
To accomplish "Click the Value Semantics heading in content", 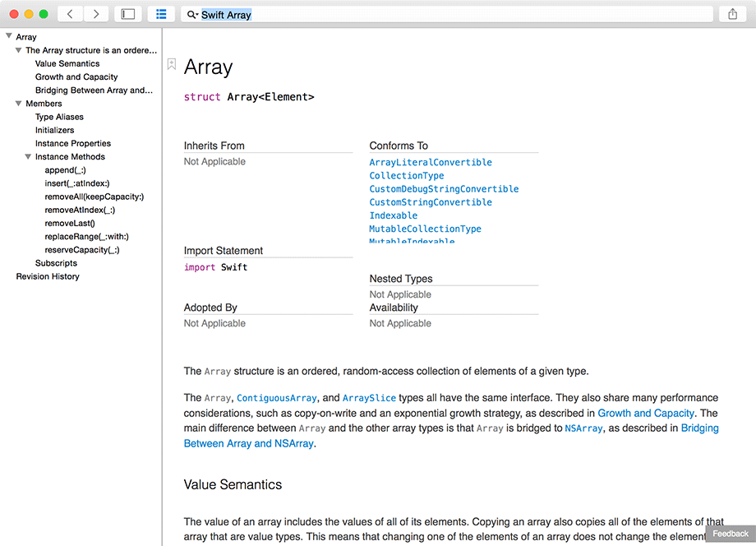I will click(x=233, y=485).
